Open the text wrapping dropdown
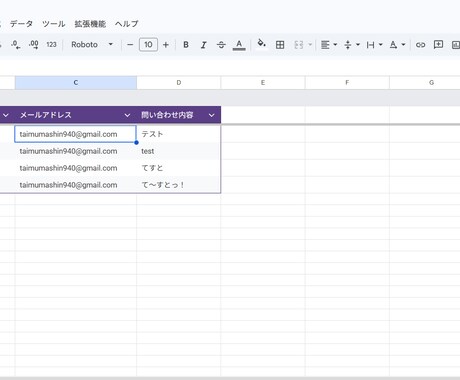 [x=374, y=45]
